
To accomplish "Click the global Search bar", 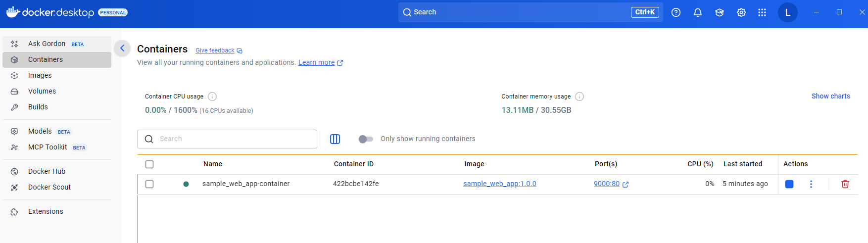I will tap(530, 12).
